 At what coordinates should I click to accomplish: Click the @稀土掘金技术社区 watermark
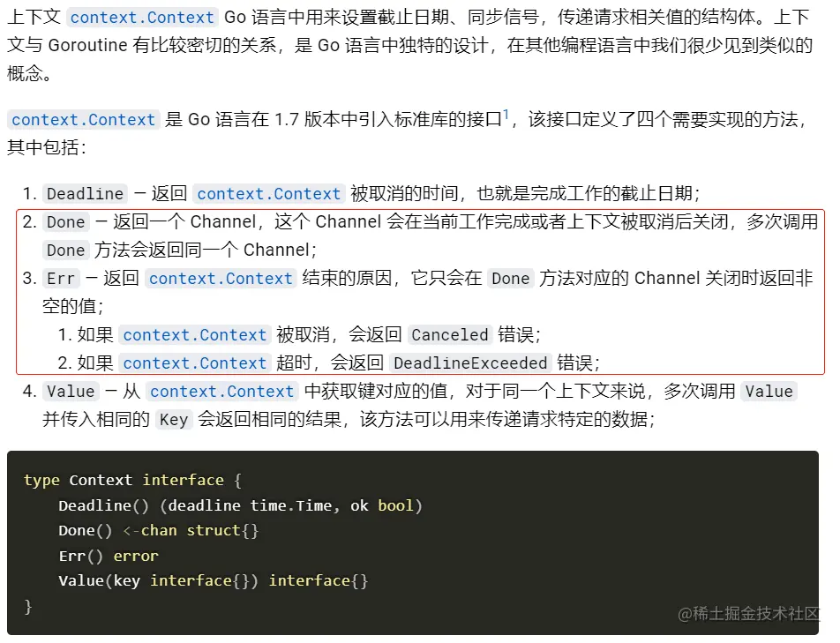tap(747, 613)
